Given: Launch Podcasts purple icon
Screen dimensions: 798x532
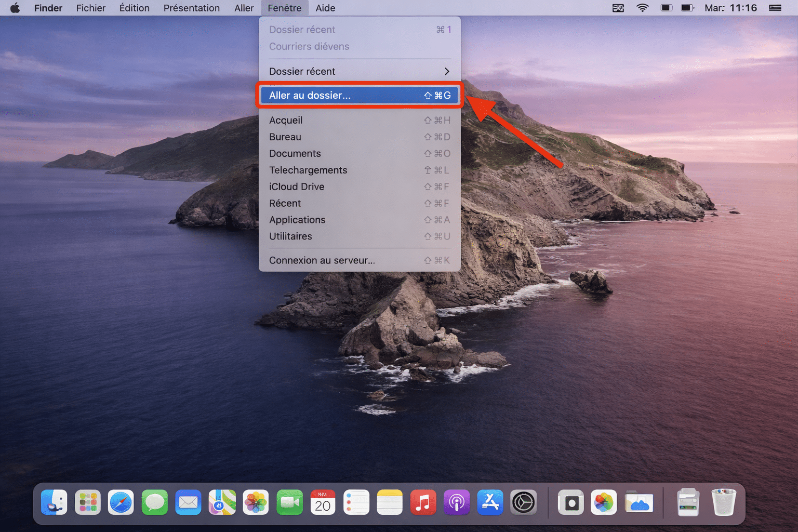Looking at the screenshot, I should pyautogui.click(x=457, y=502).
